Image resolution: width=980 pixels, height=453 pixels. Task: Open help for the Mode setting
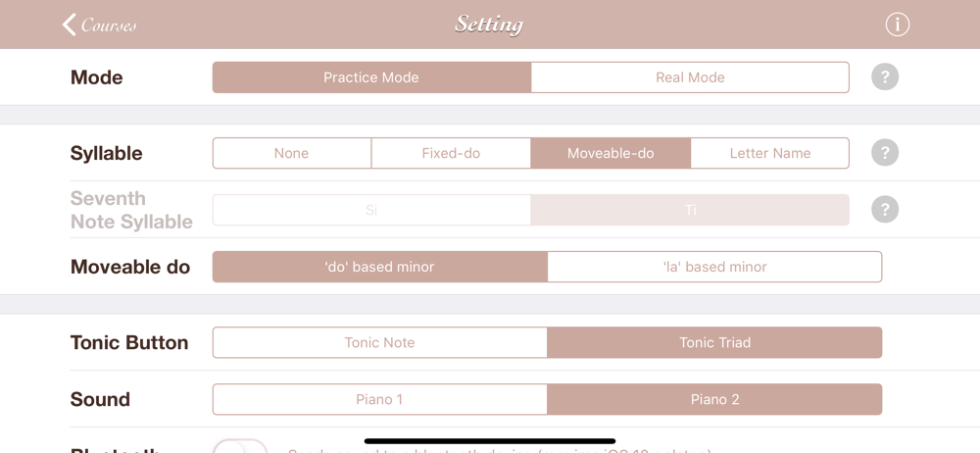(x=884, y=77)
